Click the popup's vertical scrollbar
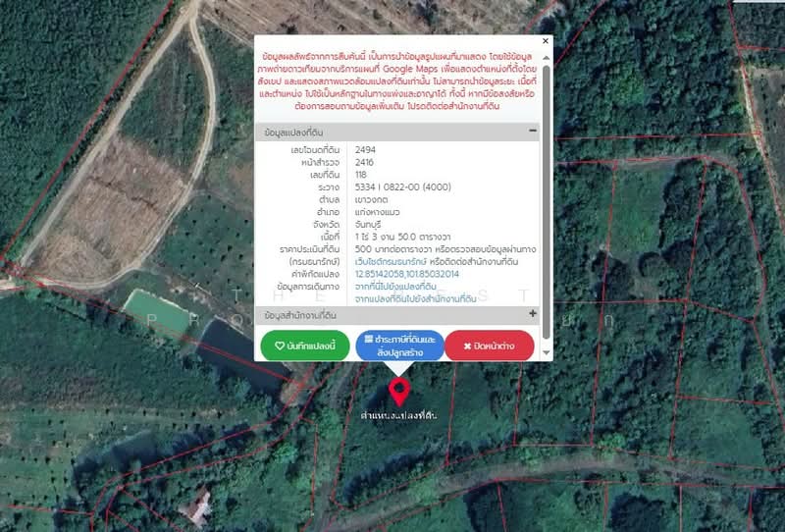 tap(547, 196)
